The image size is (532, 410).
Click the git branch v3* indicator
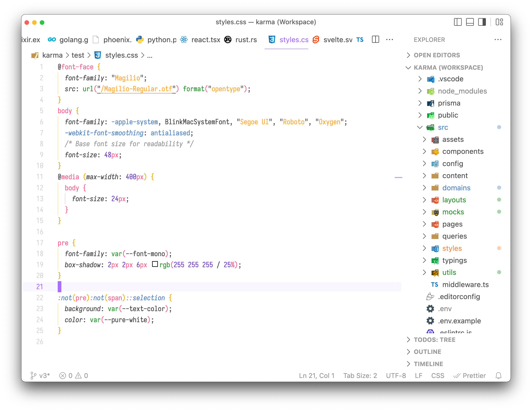point(40,376)
